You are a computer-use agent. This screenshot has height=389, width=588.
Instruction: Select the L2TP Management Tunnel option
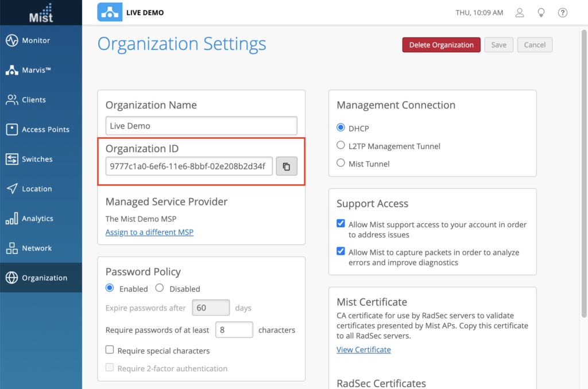[341, 146]
